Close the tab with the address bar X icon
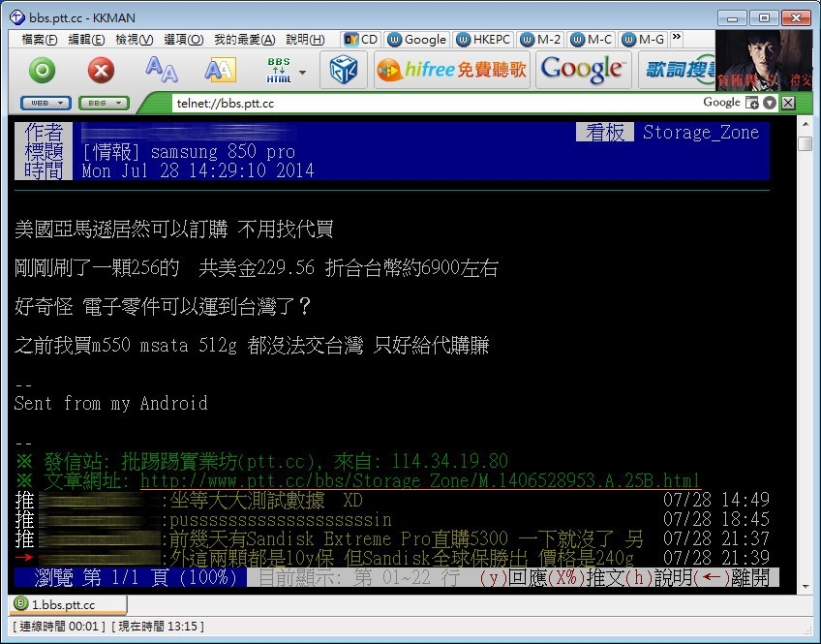821x644 pixels. point(788,103)
